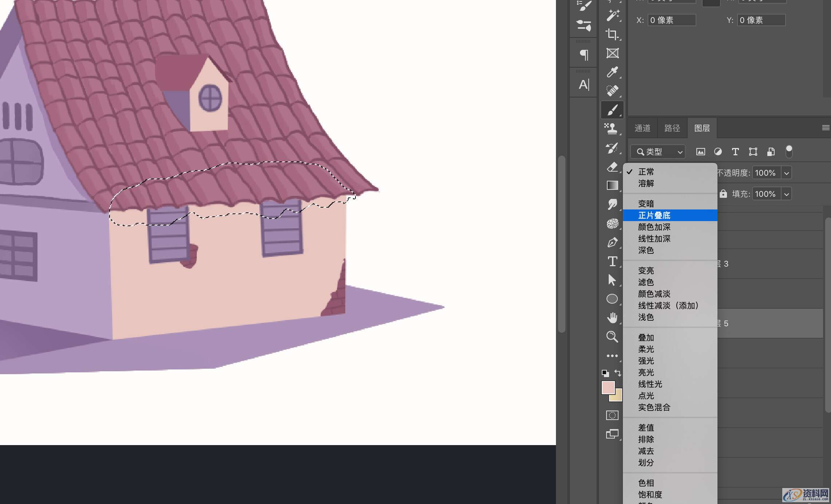The image size is (831, 504).
Task: Expand the 填充 fill dropdown arrow
Action: click(787, 194)
